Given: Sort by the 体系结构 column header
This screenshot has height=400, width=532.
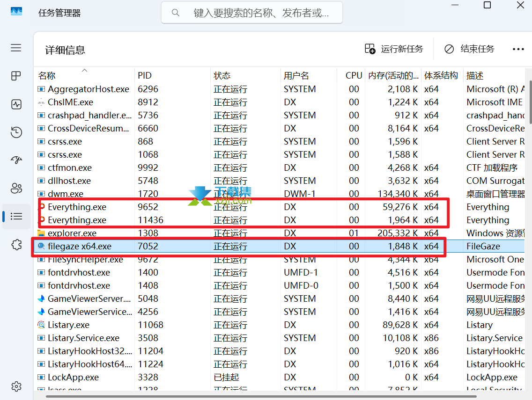Looking at the screenshot, I should click(441, 76).
